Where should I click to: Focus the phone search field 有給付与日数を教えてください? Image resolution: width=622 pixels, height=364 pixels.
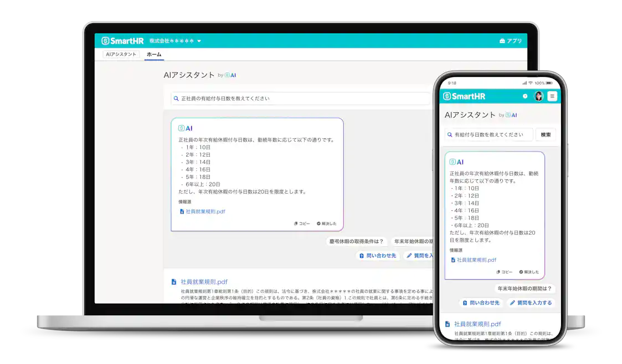pos(489,134)
